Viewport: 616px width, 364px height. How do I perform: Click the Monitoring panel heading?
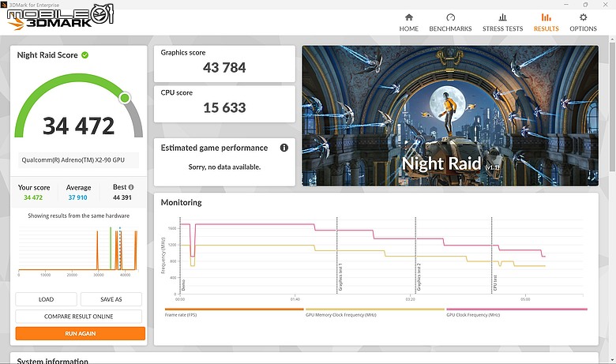click(181, 203)
